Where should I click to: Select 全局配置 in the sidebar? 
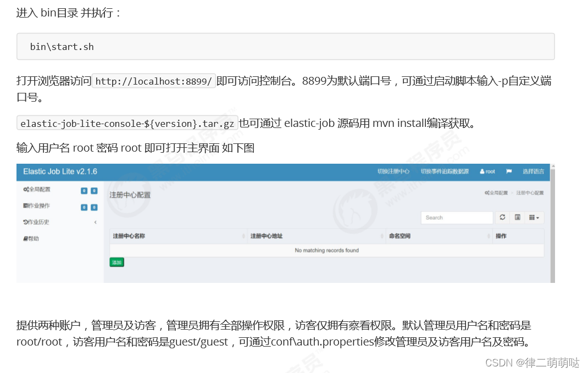click(x=36, y=190)
